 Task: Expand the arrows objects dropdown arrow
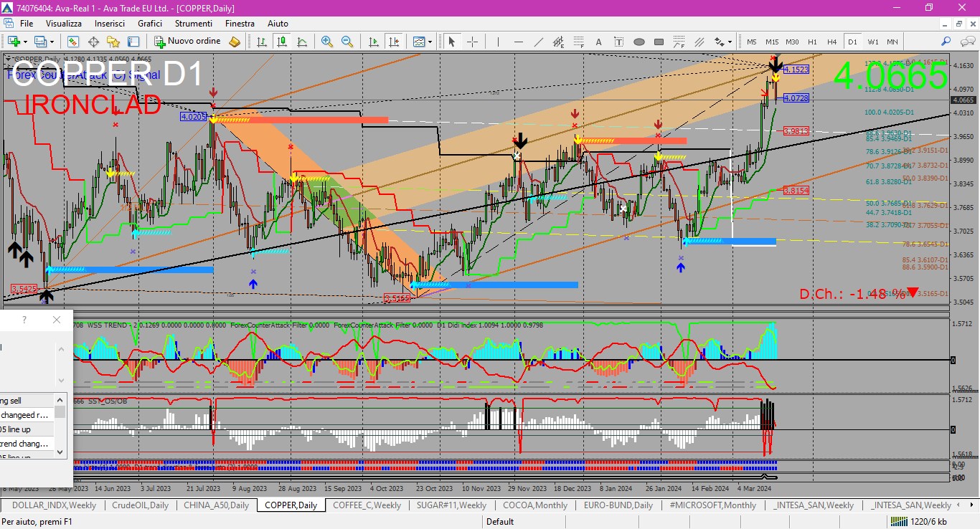pos(730,42)
